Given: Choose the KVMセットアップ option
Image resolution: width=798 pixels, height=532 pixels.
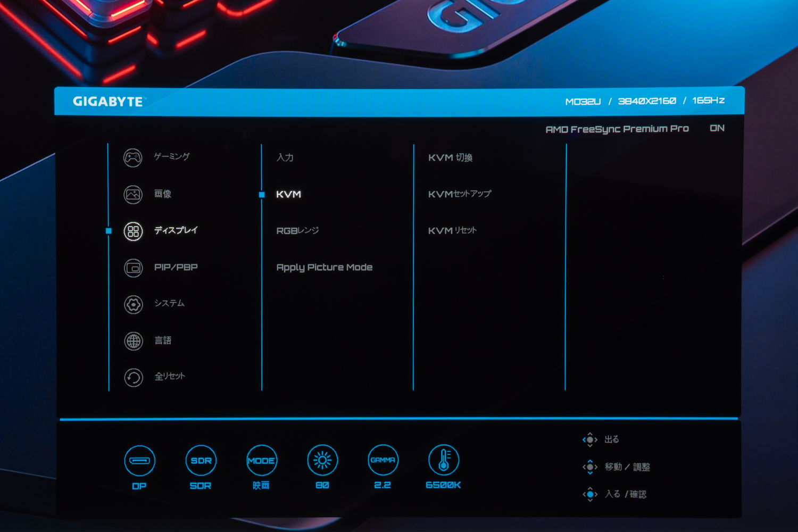Looking at the screenshot, I should (x=460, y=194).
